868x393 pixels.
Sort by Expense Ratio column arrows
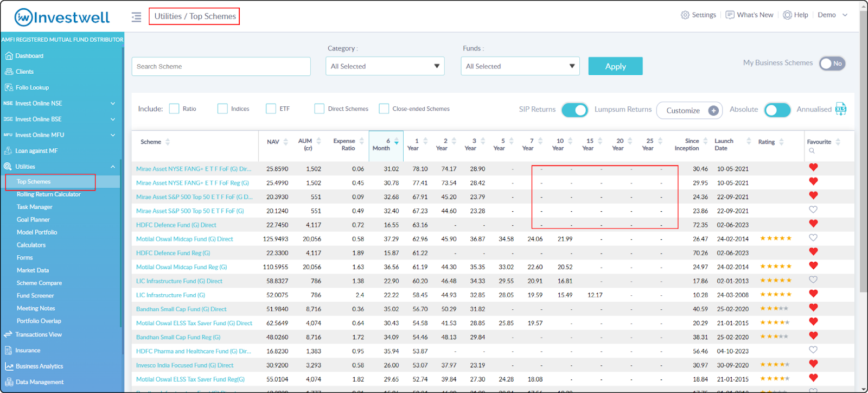362,142
